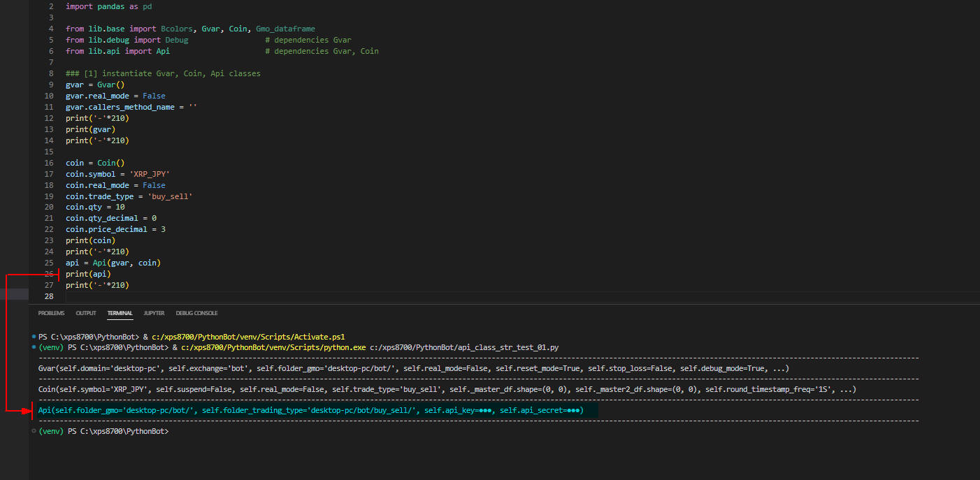This screenshot has width=980, height=480.
Task: Click the 'print(api)' statement
Action: coord(88,275)
